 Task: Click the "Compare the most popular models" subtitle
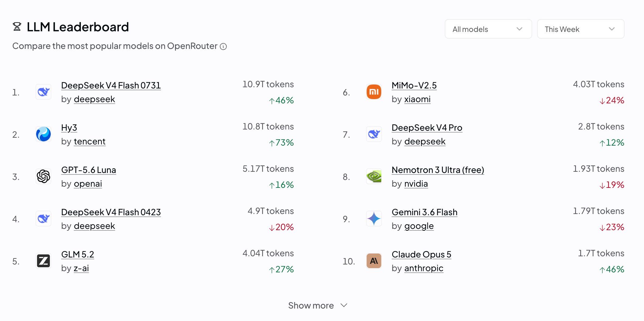[115, 46]
